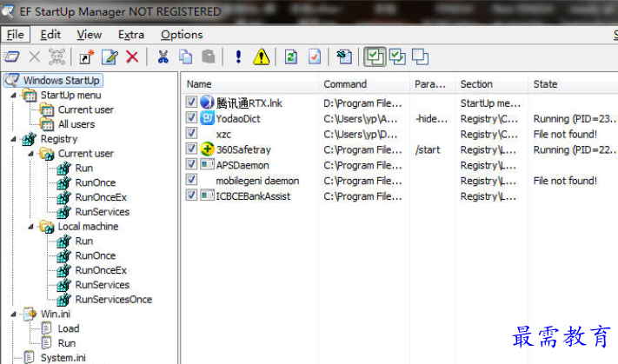The image size is (618, 364).
Task: Sort by the Command column header
Action: 364,84
